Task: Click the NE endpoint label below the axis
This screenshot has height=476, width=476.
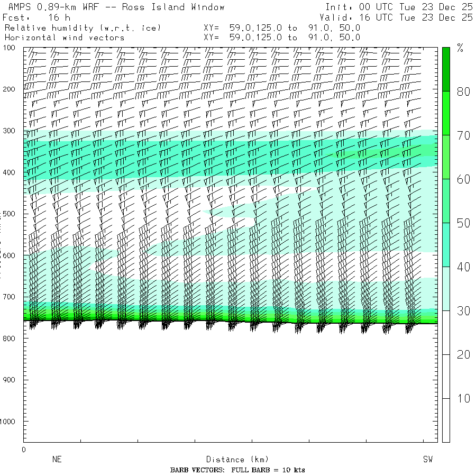Action: (57, 460)
